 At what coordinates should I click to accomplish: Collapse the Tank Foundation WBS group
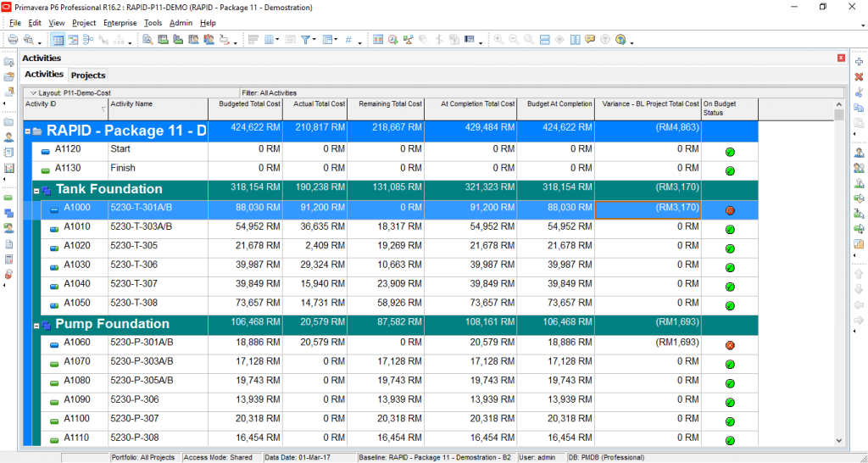[36, 191]
